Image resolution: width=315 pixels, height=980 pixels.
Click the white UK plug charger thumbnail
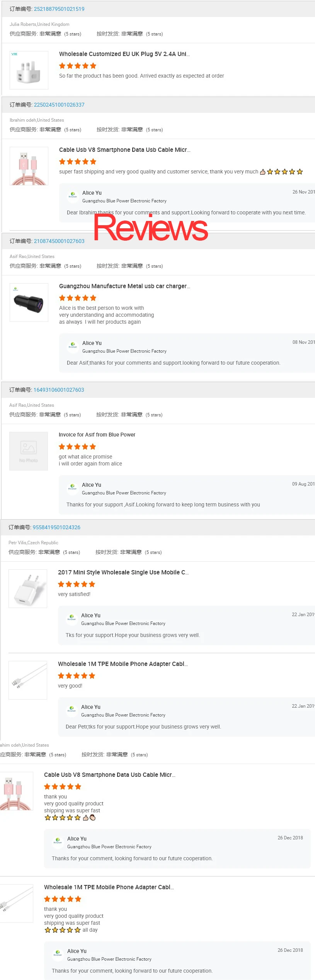(x=29, y=71)
